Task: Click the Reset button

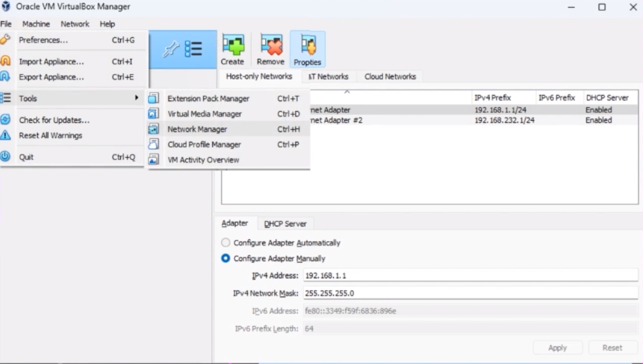Action: tap(612, 348)
